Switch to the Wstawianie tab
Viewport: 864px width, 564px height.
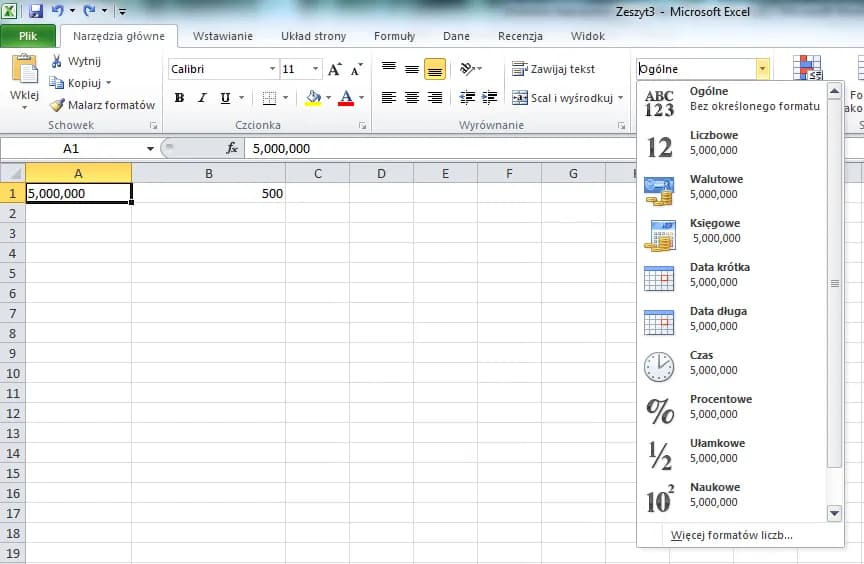click(222, 36)
